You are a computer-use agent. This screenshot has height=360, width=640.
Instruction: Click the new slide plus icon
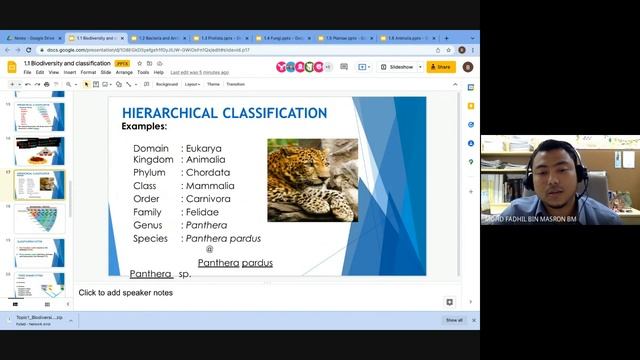[12, 84]
